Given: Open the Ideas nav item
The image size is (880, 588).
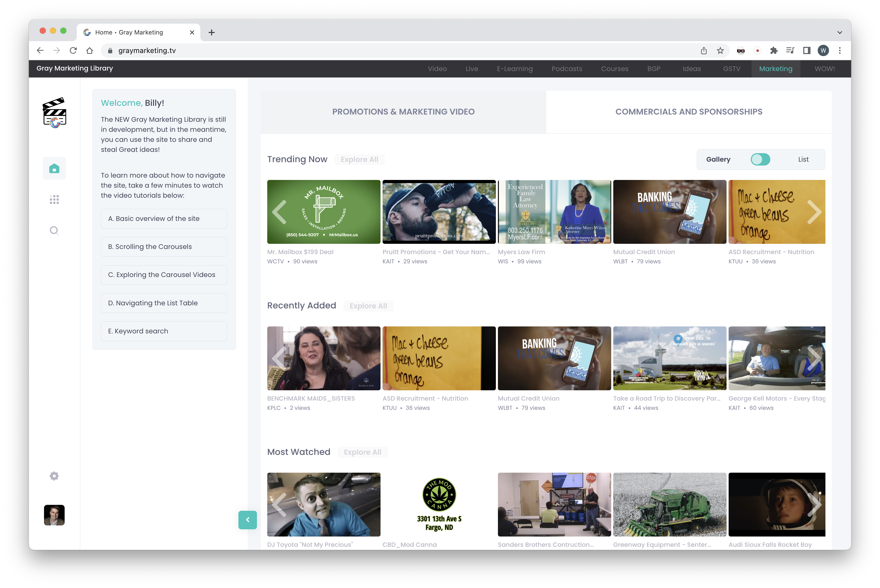Looking at the screenshot, I should point(691,69).
